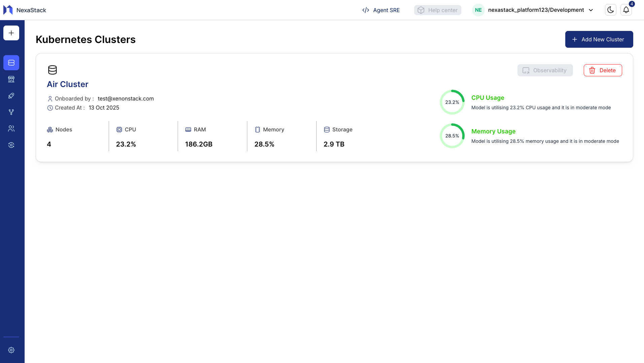Viewport: 644px width, 363px height.
Task: Click the Memory Usage 28.5% progress ring
Action: (x=452, y=136)
